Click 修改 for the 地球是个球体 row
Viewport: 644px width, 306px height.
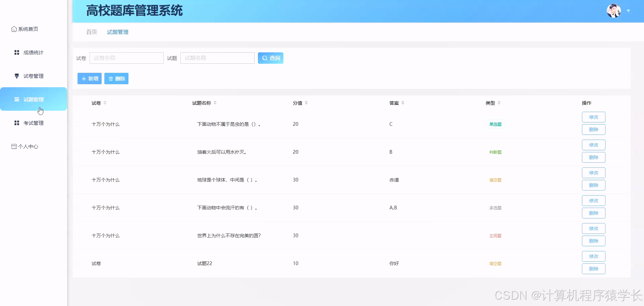pos(594,173)
